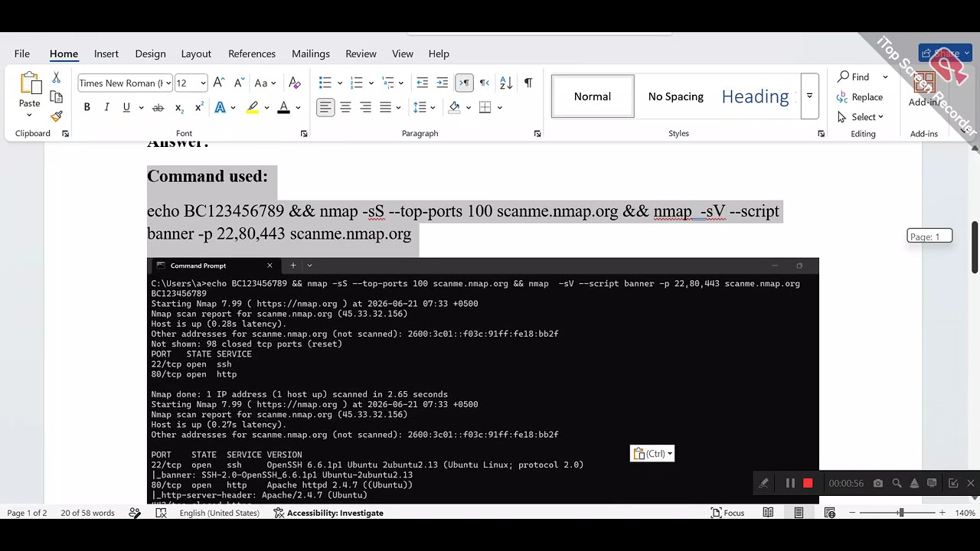The height and width of the screenshot is (551, 980).
Task: Click the Format Painter brush icon
Action: click(x=56, y=116)
